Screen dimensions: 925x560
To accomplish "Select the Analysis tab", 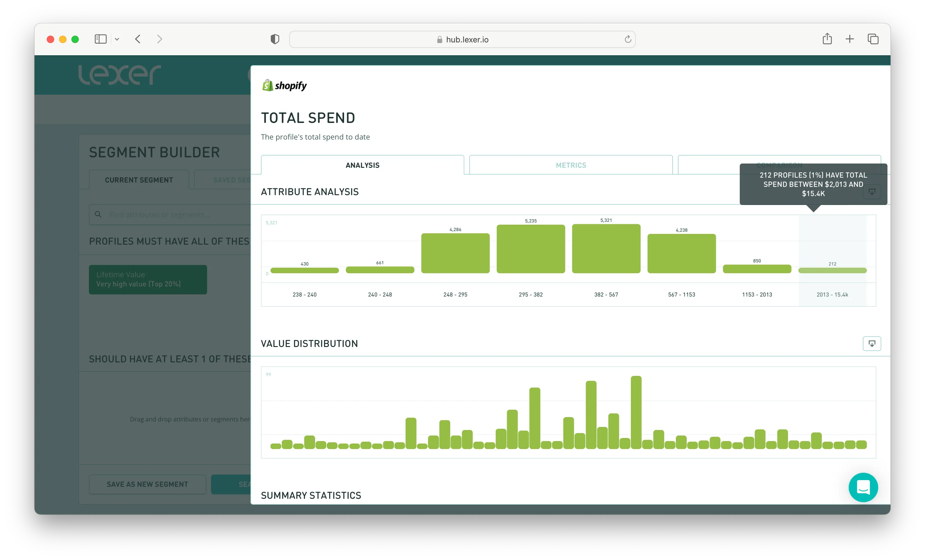I will [x=362, y=165].
